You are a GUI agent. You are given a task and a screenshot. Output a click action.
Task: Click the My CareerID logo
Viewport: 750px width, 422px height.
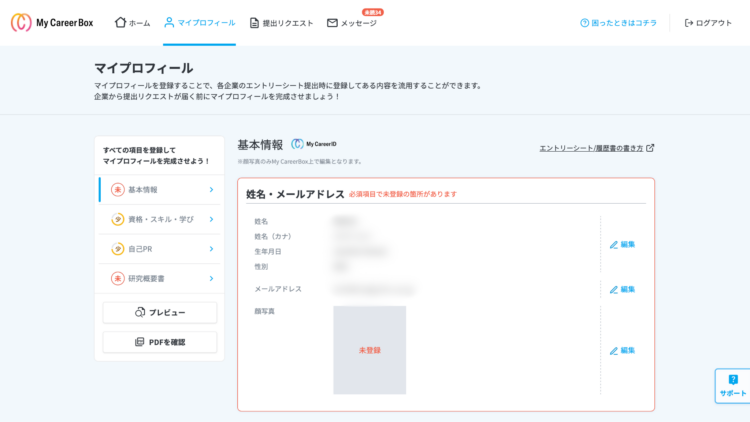[x=314, y=144]
